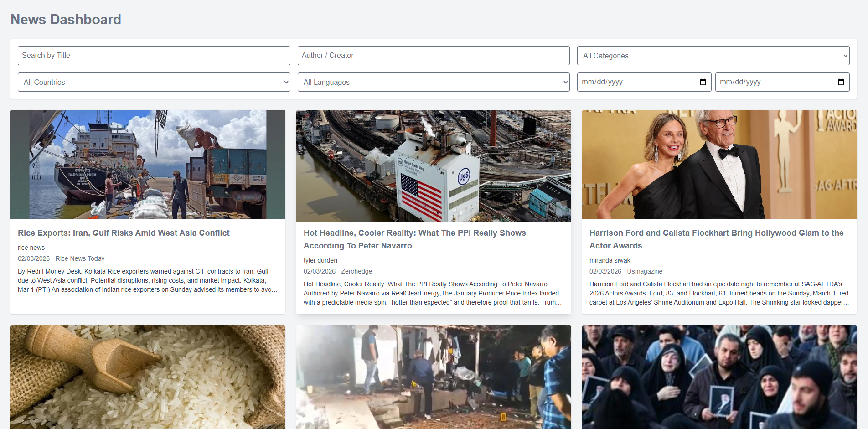Open the start date calendar picker icon

[x=703, y=82]
